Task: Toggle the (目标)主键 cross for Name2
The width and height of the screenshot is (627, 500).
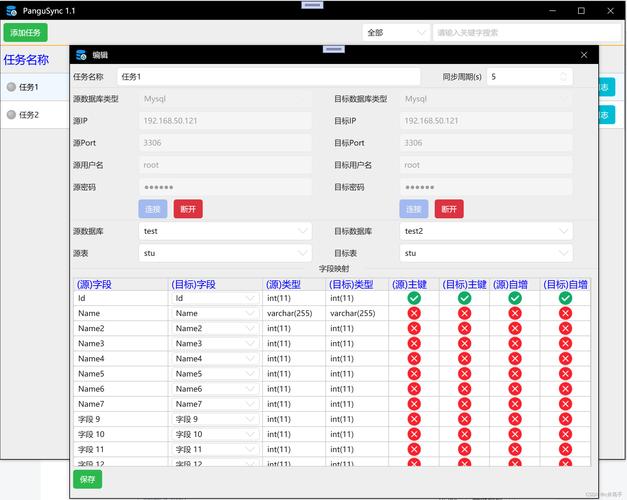Action: (x=464, y=328)
